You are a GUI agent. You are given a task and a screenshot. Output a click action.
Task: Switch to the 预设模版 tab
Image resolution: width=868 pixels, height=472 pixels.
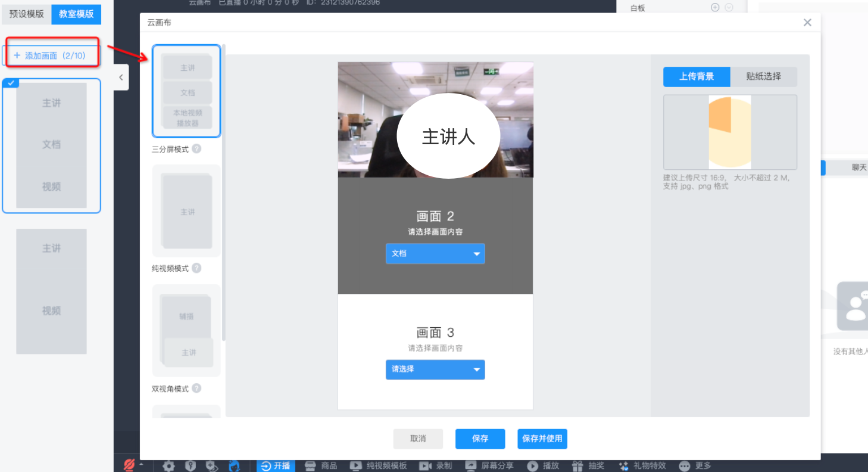click(26, 14)
